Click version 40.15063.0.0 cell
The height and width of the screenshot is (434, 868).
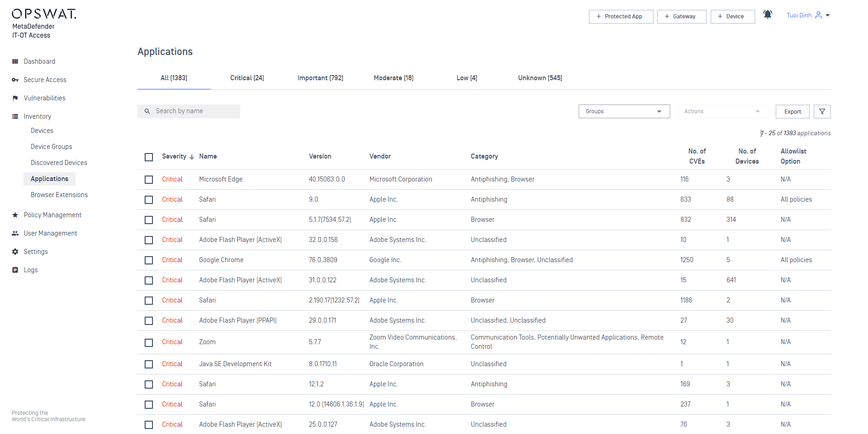pos(327,179)
